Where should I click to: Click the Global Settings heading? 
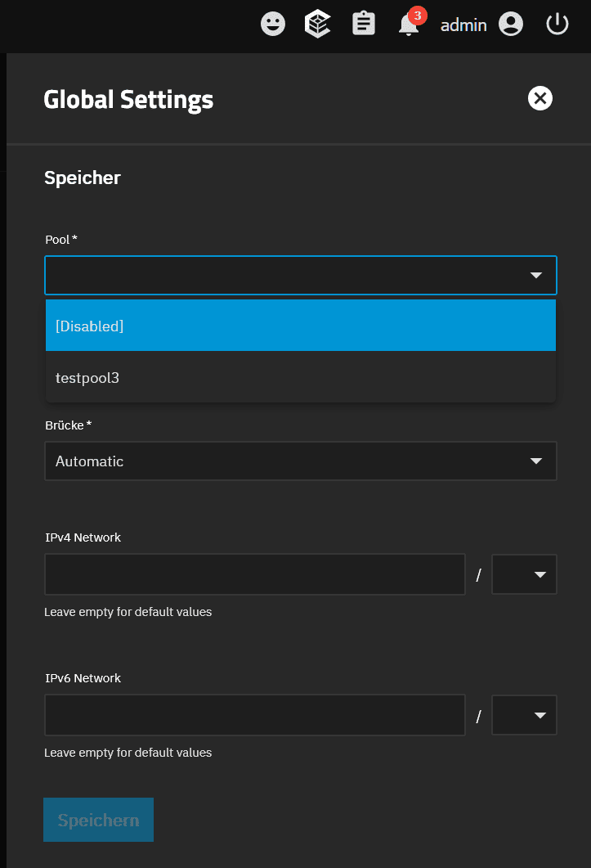(x=128, y=100)
